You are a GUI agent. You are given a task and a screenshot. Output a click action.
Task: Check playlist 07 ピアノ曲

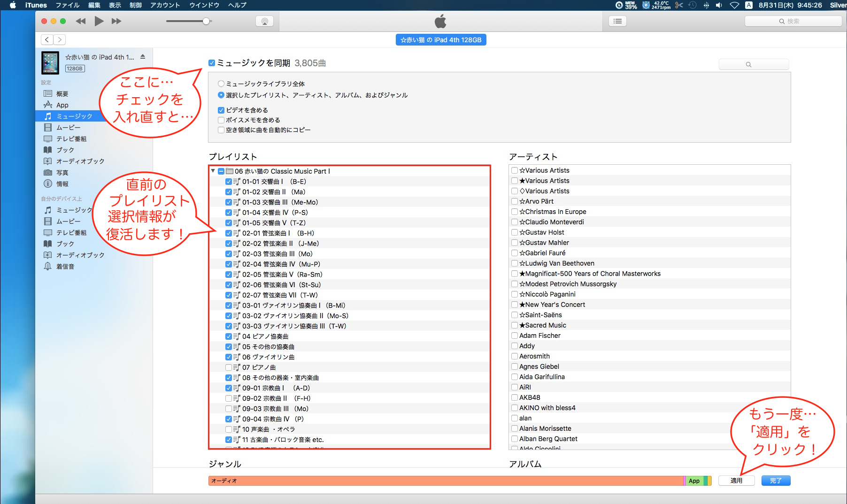[229, 367]
